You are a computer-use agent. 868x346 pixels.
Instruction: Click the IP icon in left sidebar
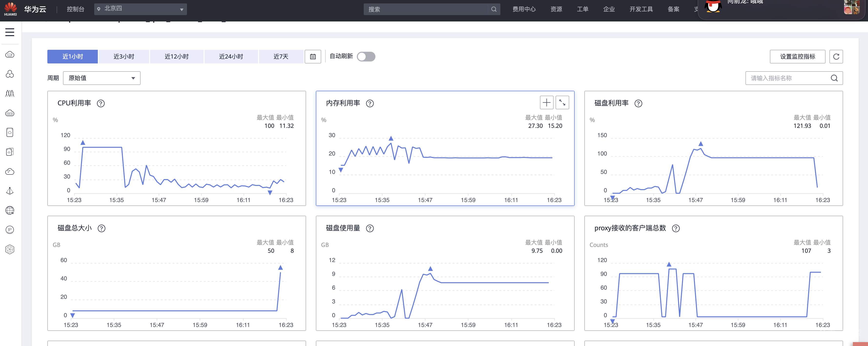(10, 230)
